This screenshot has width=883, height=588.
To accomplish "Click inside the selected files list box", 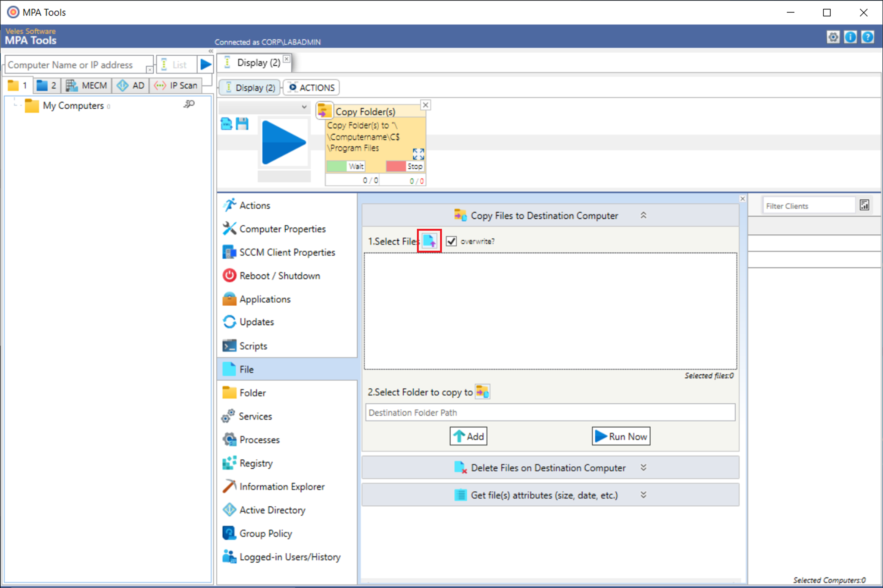I will coord(550,311).
